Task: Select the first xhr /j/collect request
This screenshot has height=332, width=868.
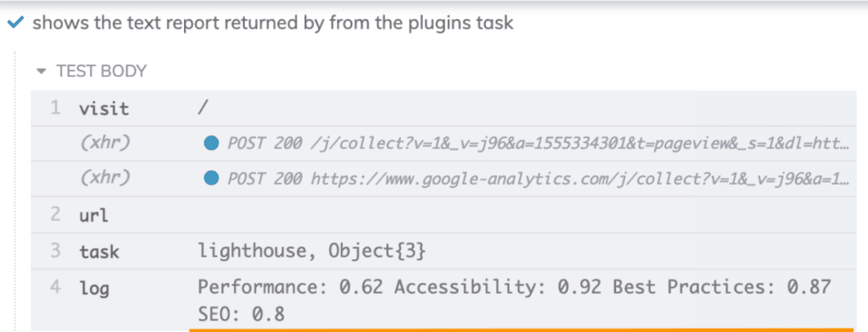Action: (443, 144)
